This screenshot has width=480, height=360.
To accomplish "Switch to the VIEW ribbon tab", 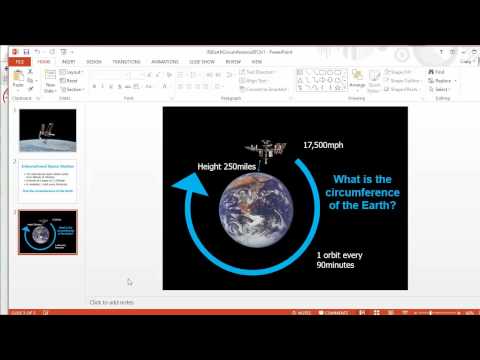I will (257, 62).
